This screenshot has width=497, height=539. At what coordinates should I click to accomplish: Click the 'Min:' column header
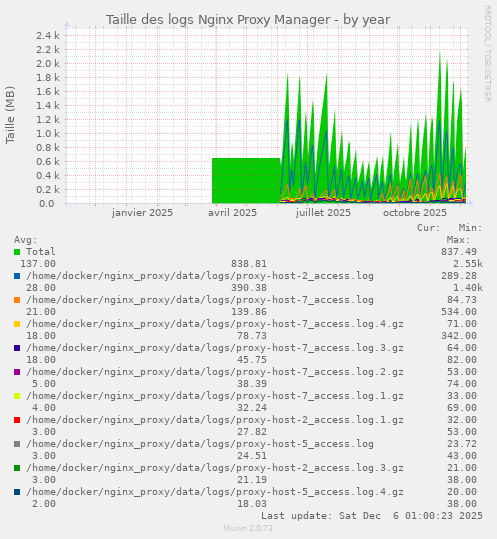(x=471, y=228)
